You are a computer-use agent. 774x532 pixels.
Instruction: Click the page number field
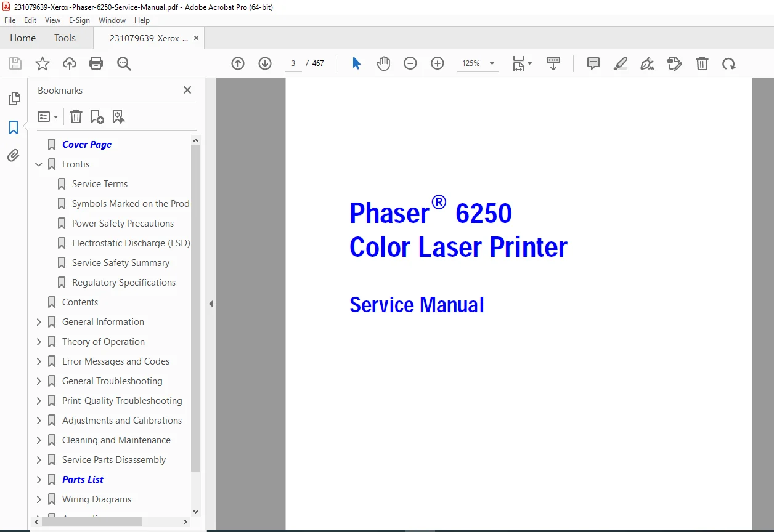293,63
